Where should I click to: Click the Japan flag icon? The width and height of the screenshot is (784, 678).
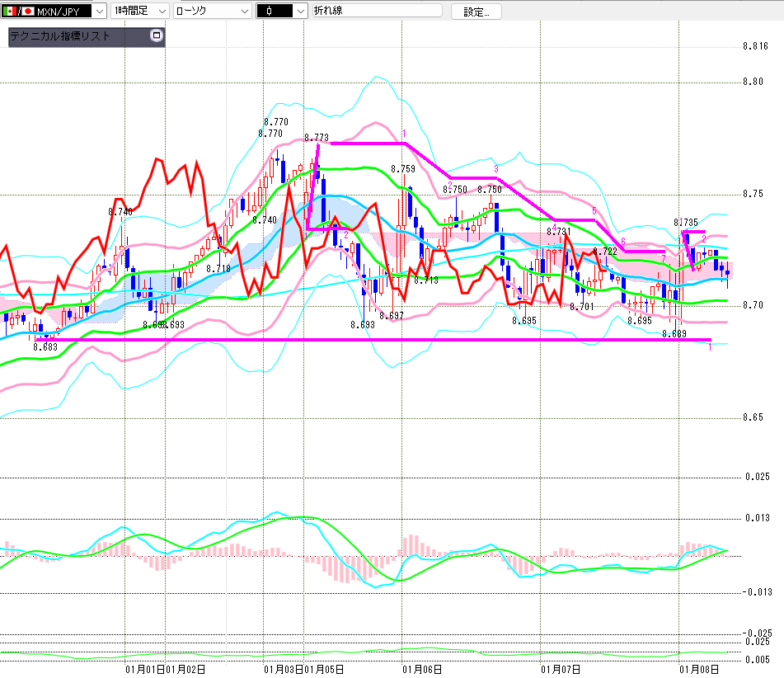[x=28, y=12]
